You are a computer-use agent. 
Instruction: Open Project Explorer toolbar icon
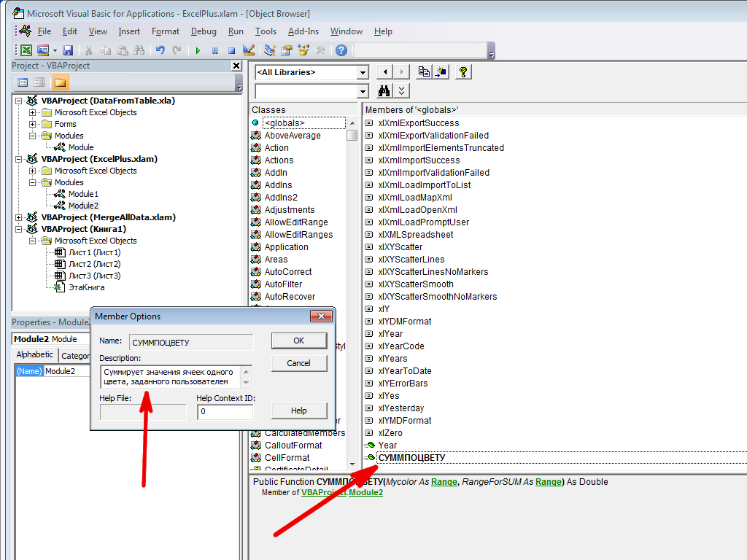[x=270, y=50]
